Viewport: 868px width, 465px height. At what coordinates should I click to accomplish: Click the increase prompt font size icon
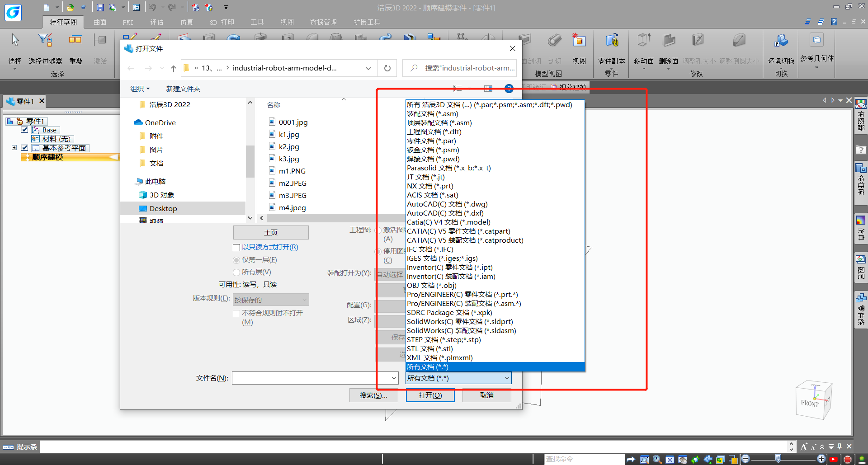[x=803, y=446]
